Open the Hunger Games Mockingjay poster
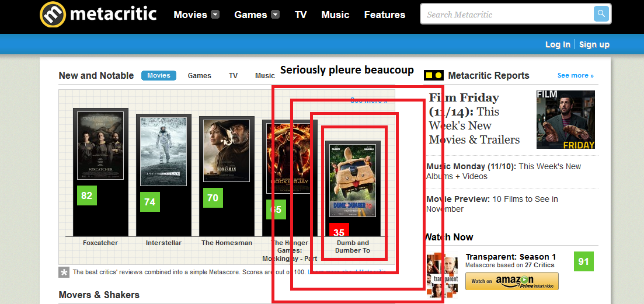This screenshot has width=644, height=304. tap(289, 158)
